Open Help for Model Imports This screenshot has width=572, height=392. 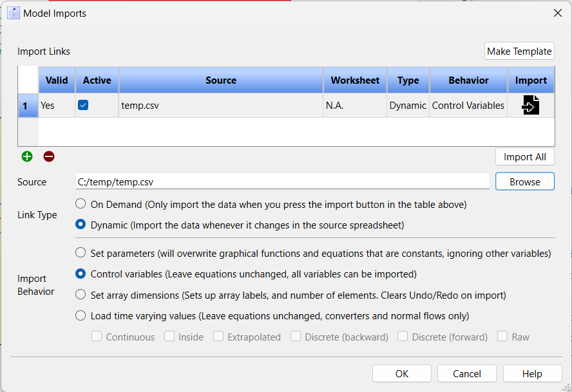point(532,374)
